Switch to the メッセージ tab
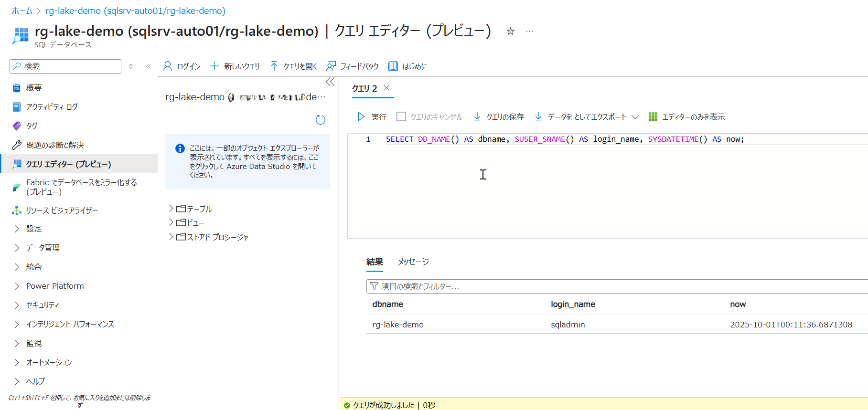 pos(413,262)
